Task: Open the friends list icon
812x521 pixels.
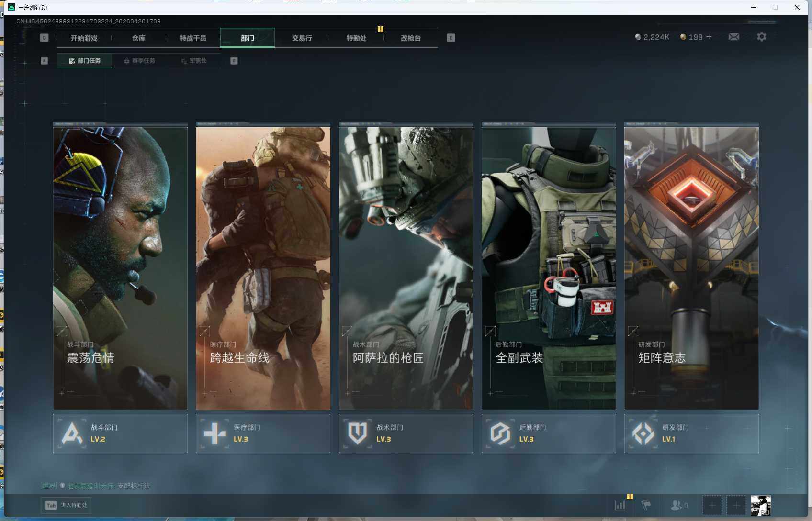Action: [x=676, y=505]
